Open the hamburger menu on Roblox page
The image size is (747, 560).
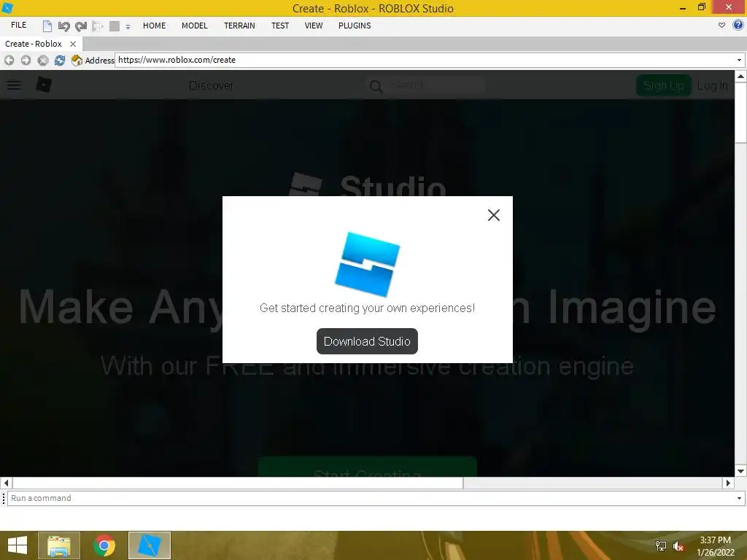click(x=14, y=85)
